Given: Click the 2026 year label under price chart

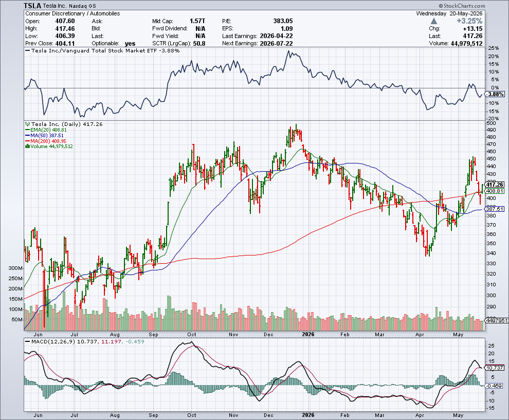Looking at the screenshot, I should click(x=308, y=334).
